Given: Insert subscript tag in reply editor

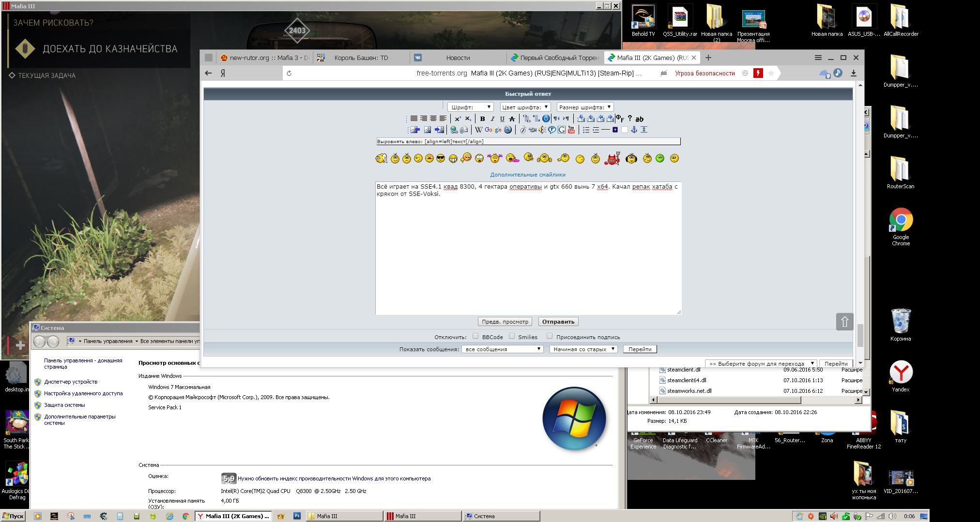Looking at the screenshot, I should 468,119.
